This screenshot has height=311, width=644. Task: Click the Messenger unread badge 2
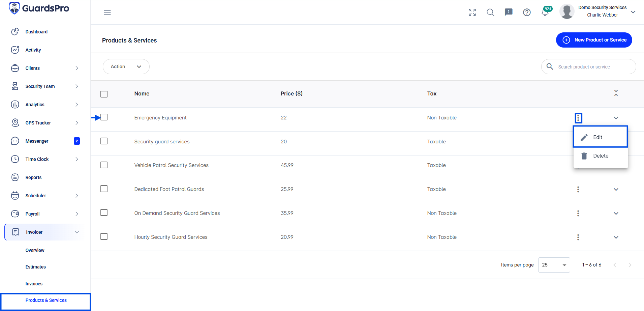(x=77, y=141)
